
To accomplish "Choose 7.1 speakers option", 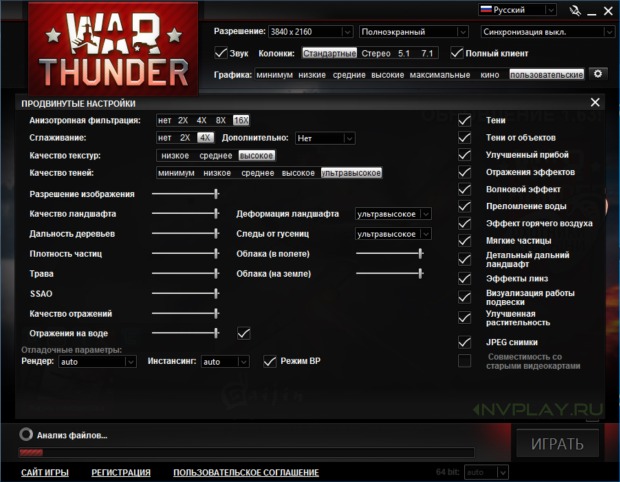I will (427, 53).
